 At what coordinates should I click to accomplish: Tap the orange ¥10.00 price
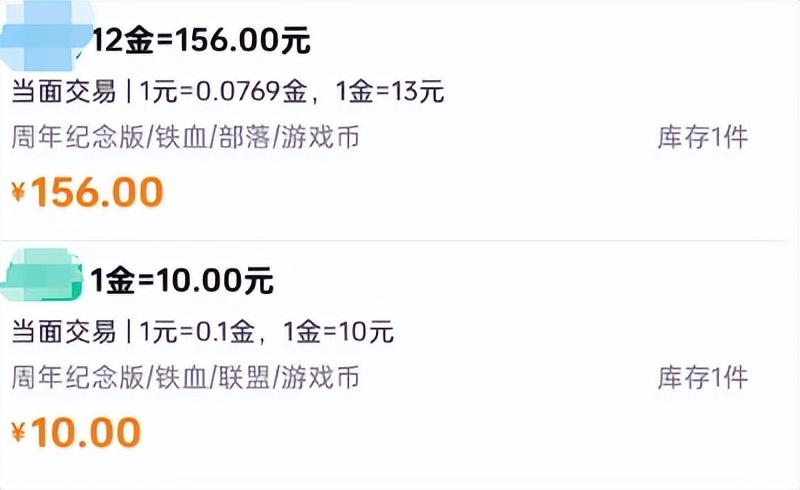[86, 432]
